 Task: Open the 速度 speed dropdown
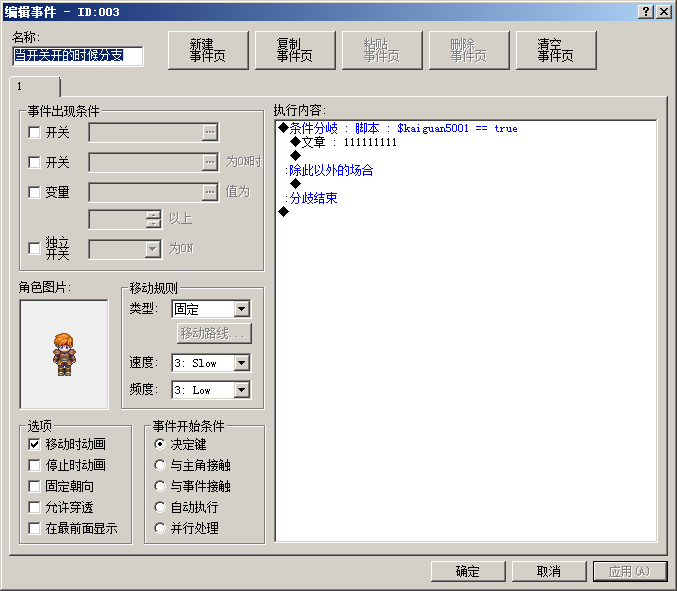pyautogui.click(x=242, y=363)
